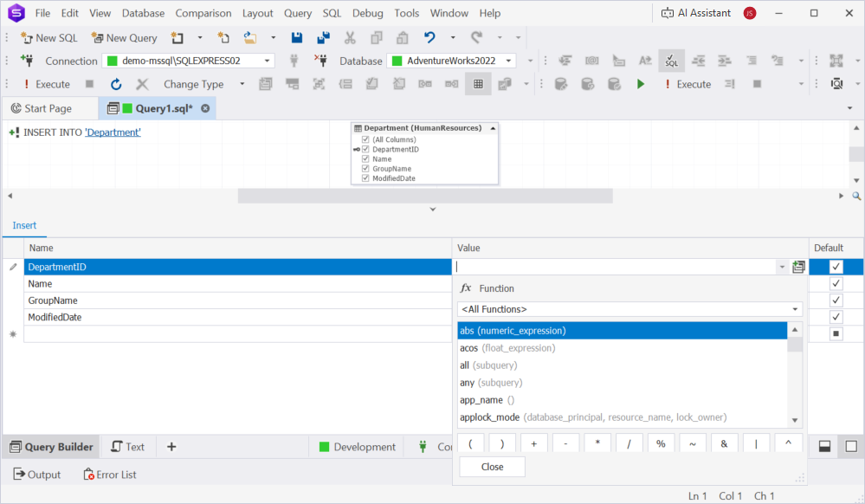Click the Cut scissors icon
Image resolution: width=865 pixels, height=504 pixels.
(350, 38)
